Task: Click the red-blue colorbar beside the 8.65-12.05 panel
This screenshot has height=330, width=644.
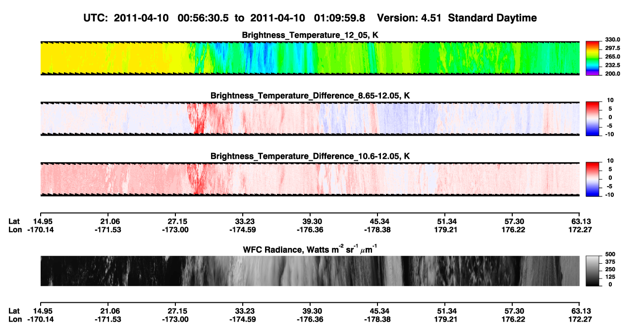Action: pos(593,118)
